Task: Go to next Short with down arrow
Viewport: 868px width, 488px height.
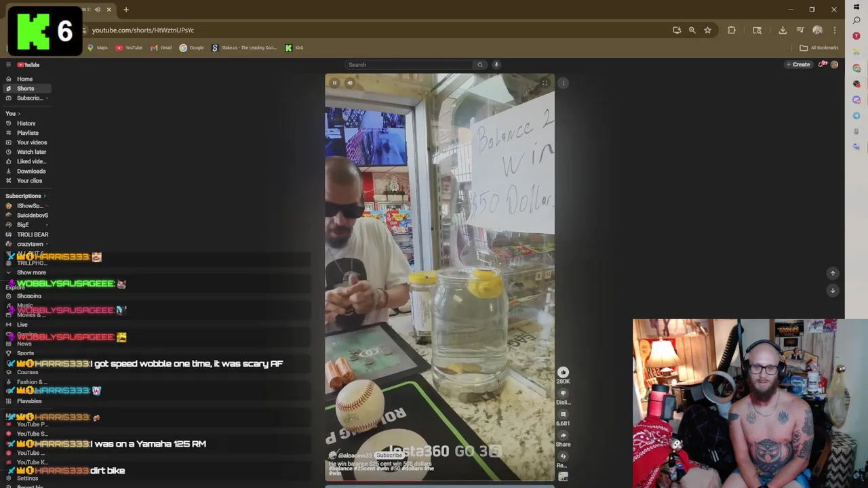Action: 833,290
